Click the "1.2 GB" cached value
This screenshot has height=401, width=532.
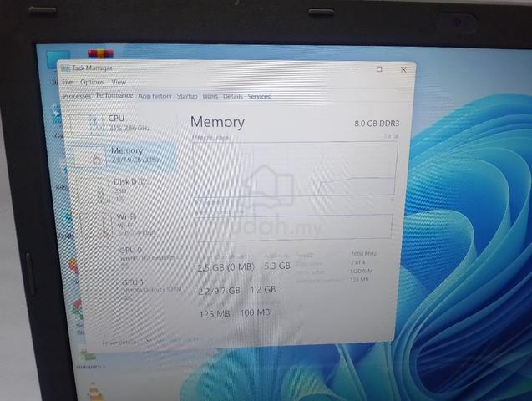click(263, 290)
